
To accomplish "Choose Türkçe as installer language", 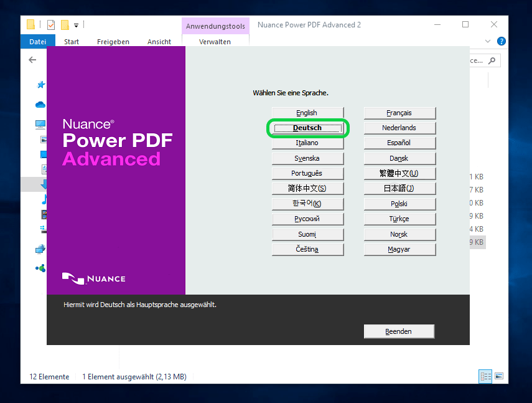I will [399, 219].
